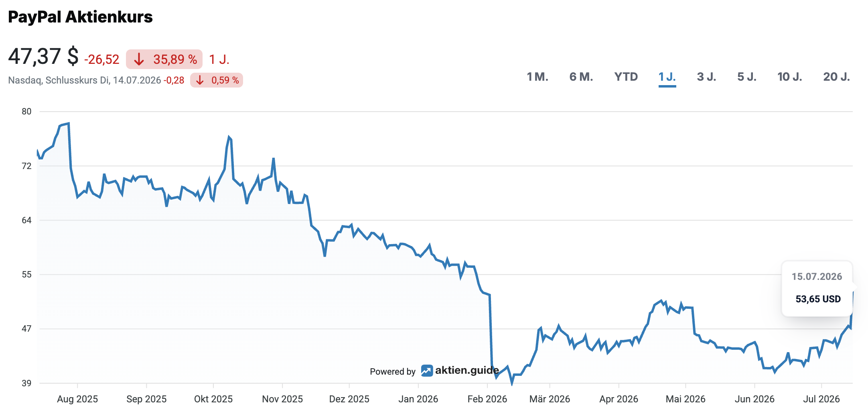Click the PayPal Aktienkurs heading
Viewport: 868px width, 416px height.
pos(80,17)
